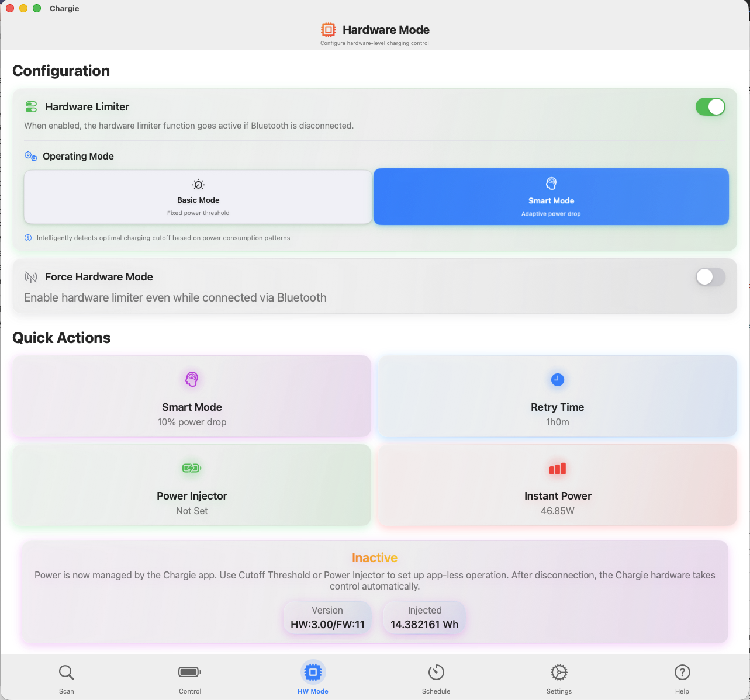
Task: Click the pink brain Smart Mode icon
Action: pyautogui.click(x=192, y=379)
